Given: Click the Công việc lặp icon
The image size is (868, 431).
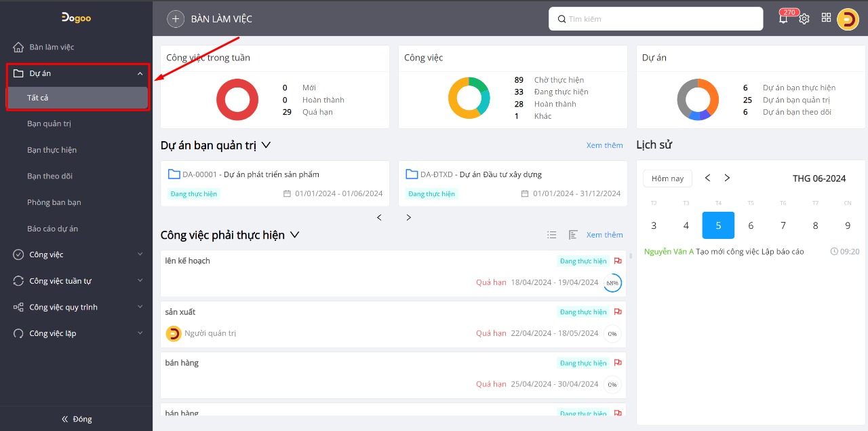Looking at the screenshot, I should [x=18, y=333].
